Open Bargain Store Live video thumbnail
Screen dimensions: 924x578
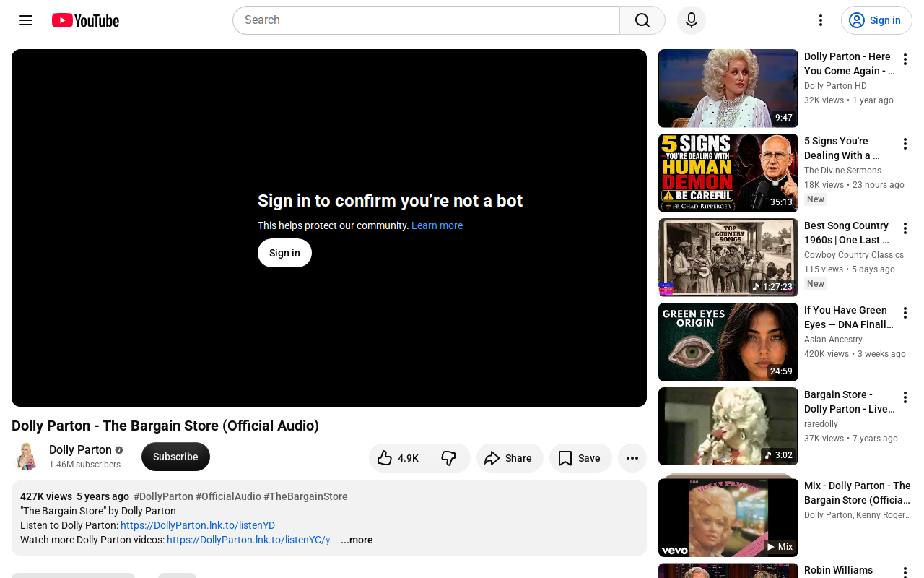728,426
